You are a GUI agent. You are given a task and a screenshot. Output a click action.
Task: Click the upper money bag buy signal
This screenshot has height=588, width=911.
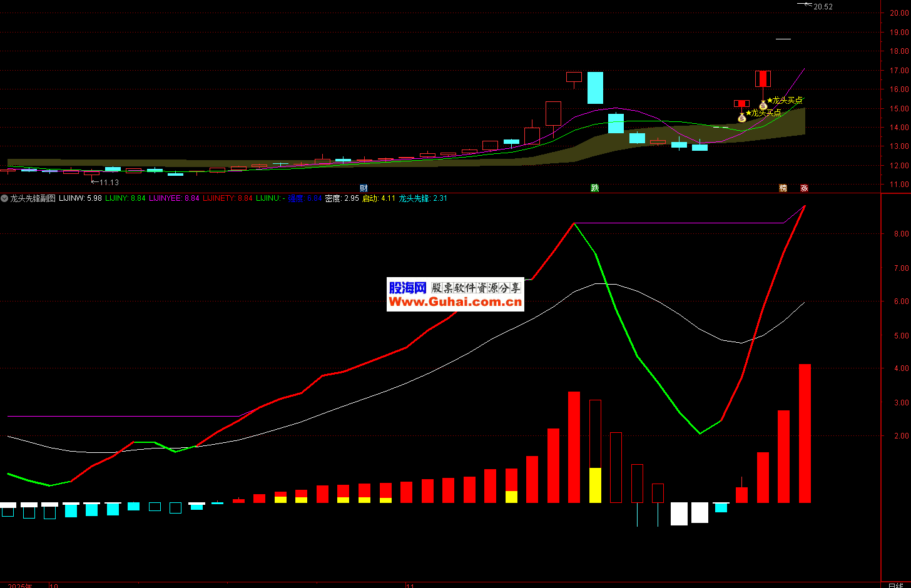tap(763, 105)
